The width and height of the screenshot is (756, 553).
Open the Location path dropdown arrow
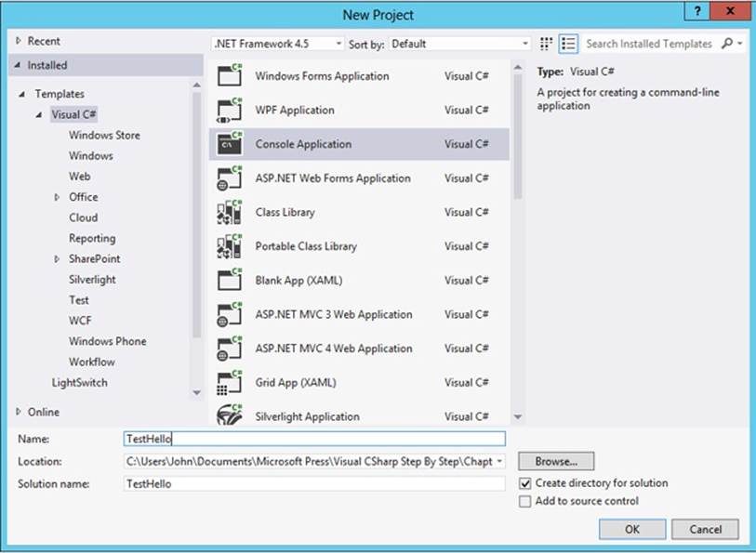[x=499, y=461]
